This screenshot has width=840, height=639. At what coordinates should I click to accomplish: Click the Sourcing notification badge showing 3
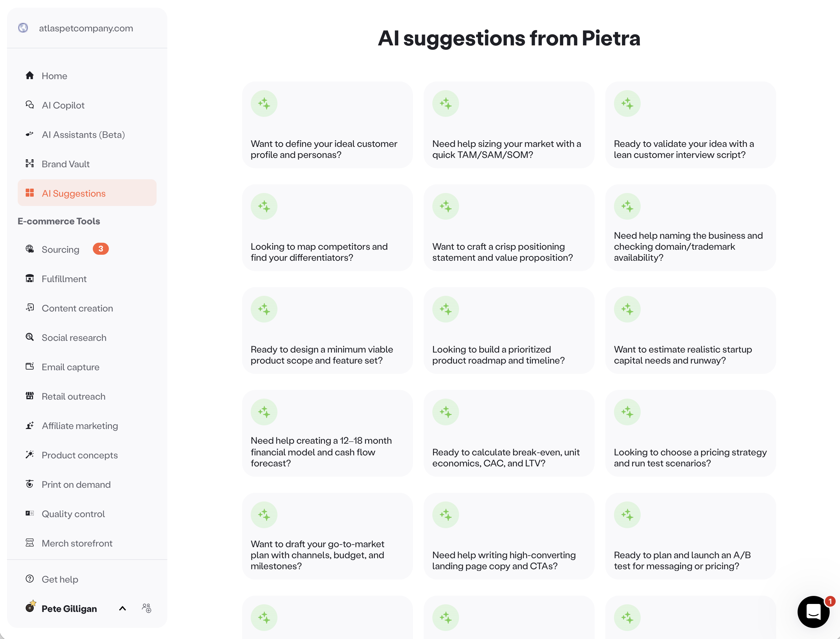[101, 249]
